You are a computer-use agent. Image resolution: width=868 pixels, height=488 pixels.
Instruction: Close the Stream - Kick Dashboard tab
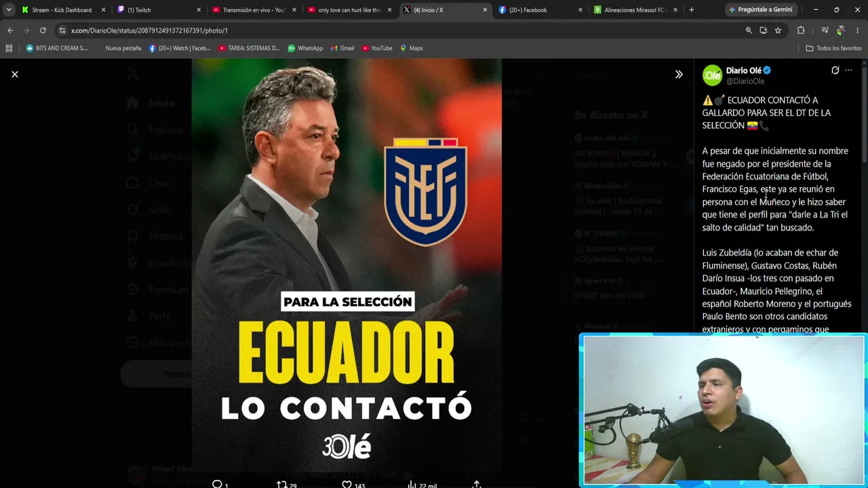point(103,10)
